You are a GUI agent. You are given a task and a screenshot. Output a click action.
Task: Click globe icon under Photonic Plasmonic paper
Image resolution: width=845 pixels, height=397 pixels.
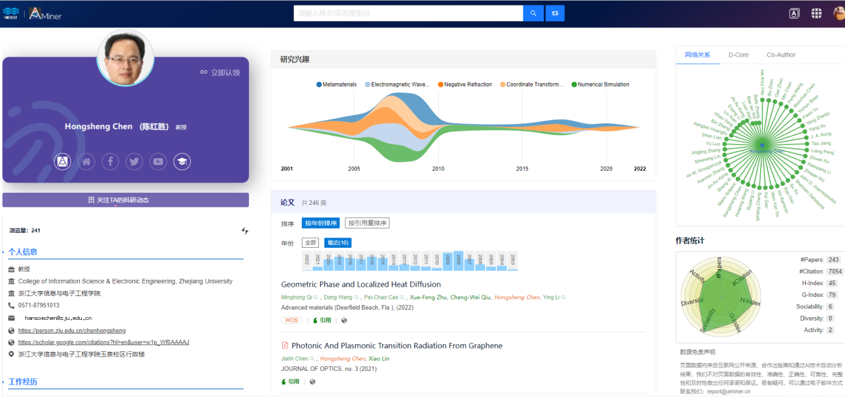pos(313,381)
